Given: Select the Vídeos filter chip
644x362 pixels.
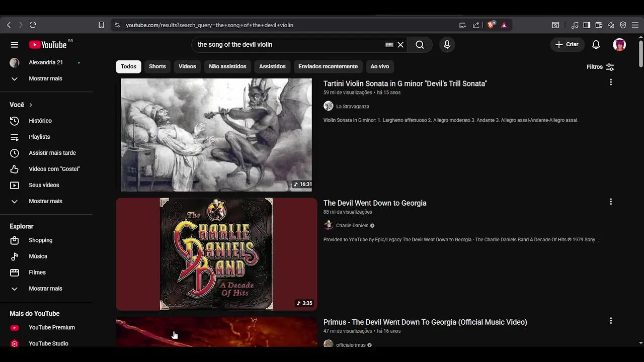Looking at the screenshot, I should click(x=187, y=66).
